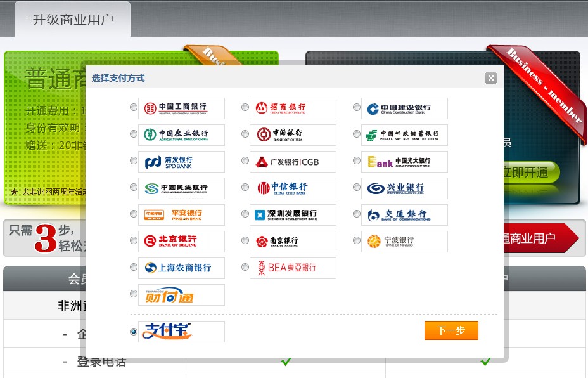Select the SPD Bank logo
The height and width of the screenshot is (378, 588).
(181, 162)
